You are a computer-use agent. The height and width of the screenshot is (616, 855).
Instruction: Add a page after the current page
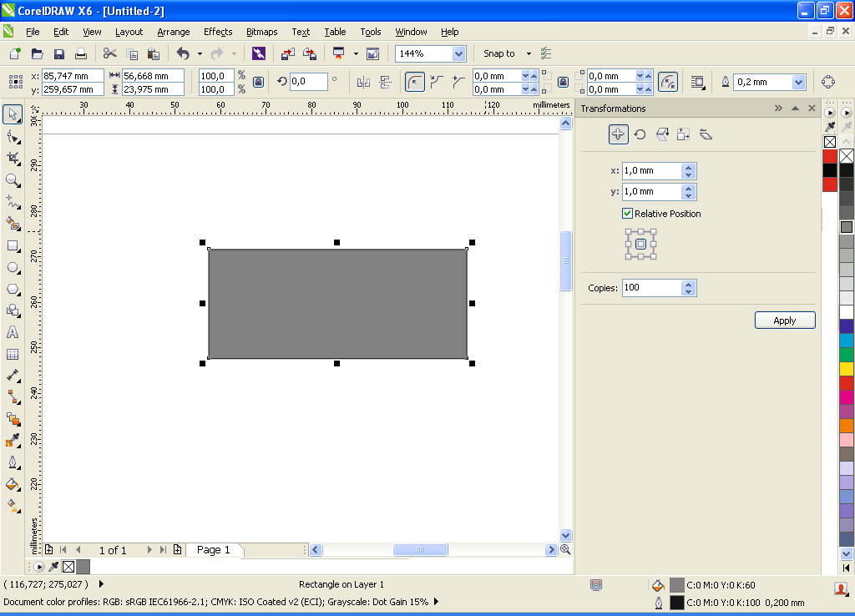[x=177, y=550]
